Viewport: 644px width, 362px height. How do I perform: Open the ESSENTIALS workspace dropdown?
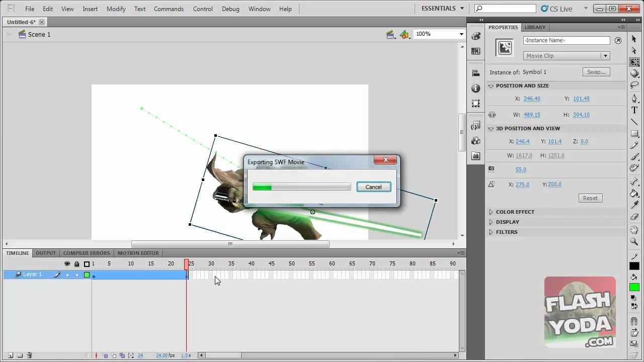[x=443, y=9]
